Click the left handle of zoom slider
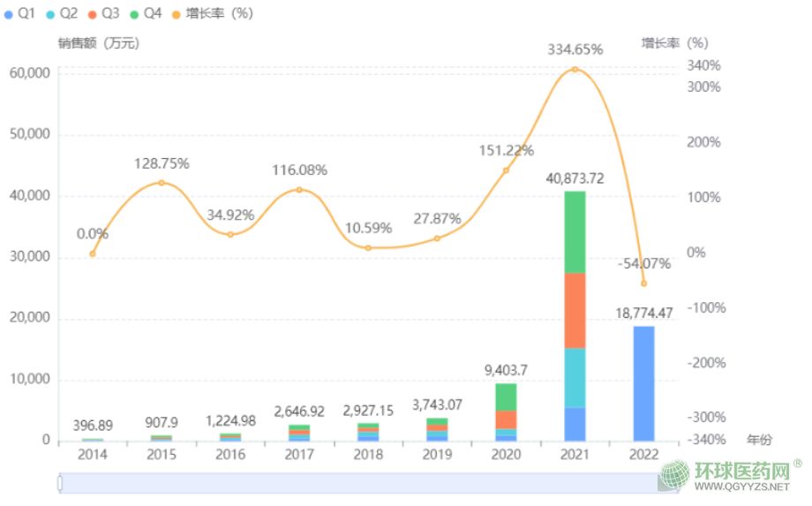Screen dimensions: 812x506 [59, 483]
